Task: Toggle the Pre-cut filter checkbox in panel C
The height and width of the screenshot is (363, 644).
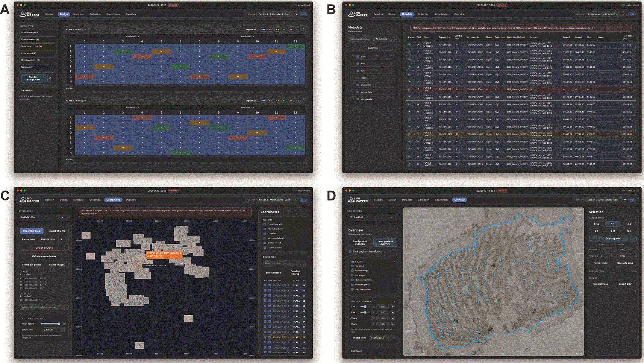Action: (x=265, y=224)
